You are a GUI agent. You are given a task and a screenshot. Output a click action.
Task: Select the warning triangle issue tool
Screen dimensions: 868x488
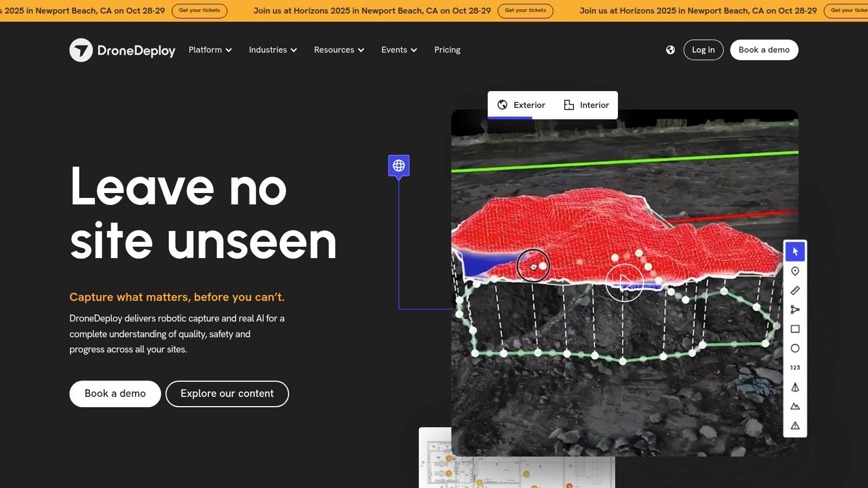coord(795,426)
